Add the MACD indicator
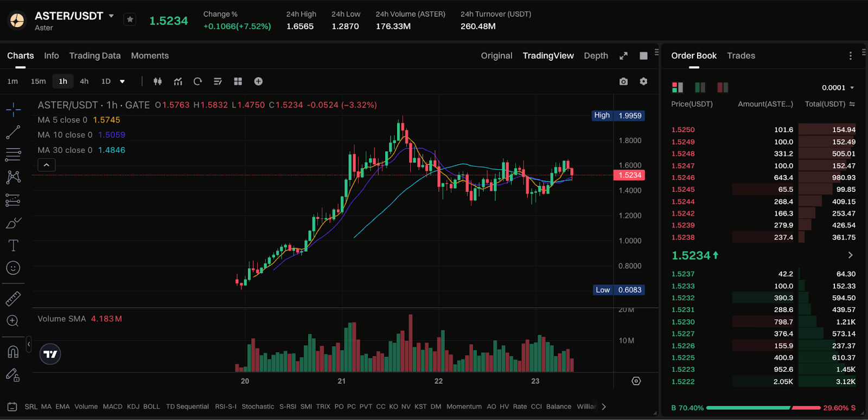 (112, 406)
